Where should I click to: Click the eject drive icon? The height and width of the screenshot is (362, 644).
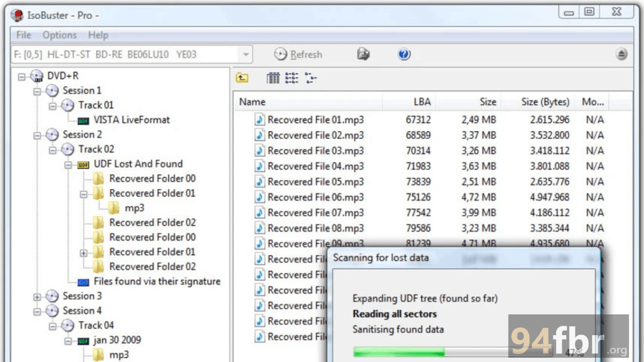pos(621,54)
